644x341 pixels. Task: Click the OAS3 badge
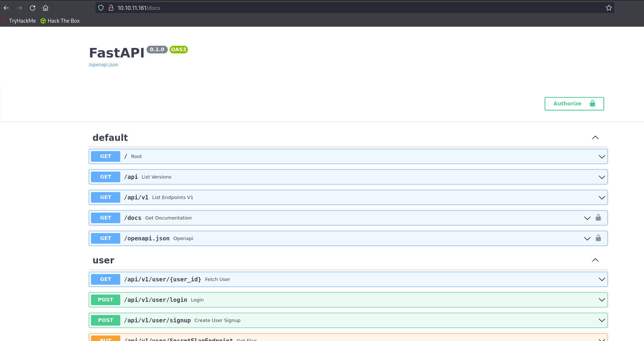click(179, 49)
